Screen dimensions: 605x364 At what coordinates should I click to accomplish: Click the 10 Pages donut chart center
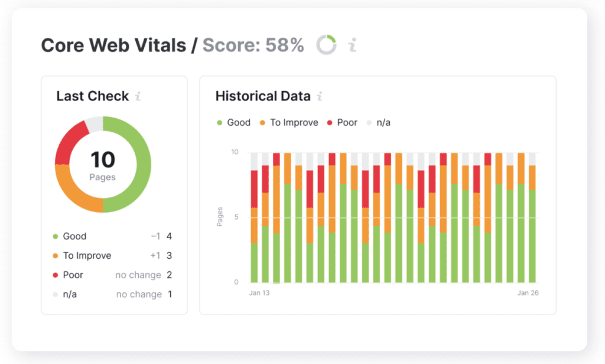(x=103, y=164)
